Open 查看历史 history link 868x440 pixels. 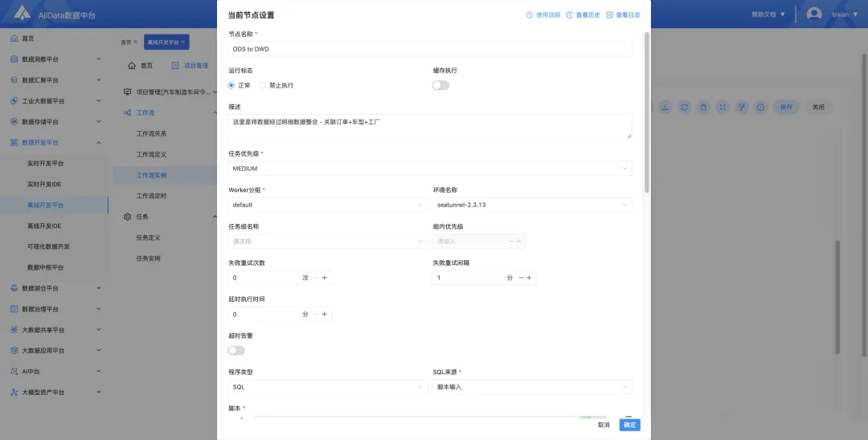click(583, 15)
